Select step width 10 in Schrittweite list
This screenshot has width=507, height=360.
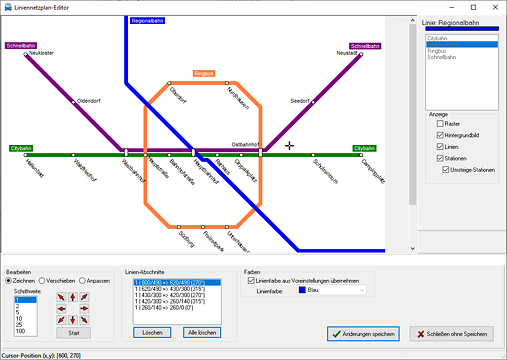(26, 318)
